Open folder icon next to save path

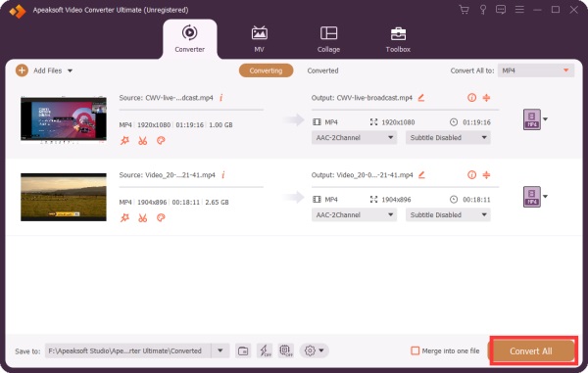pos(243,350)
